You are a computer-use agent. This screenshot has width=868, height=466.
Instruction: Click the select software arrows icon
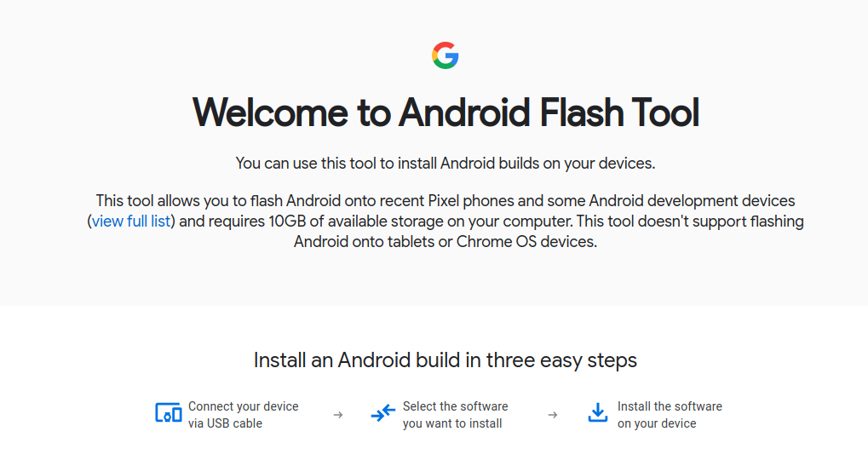tap(383, 414)
